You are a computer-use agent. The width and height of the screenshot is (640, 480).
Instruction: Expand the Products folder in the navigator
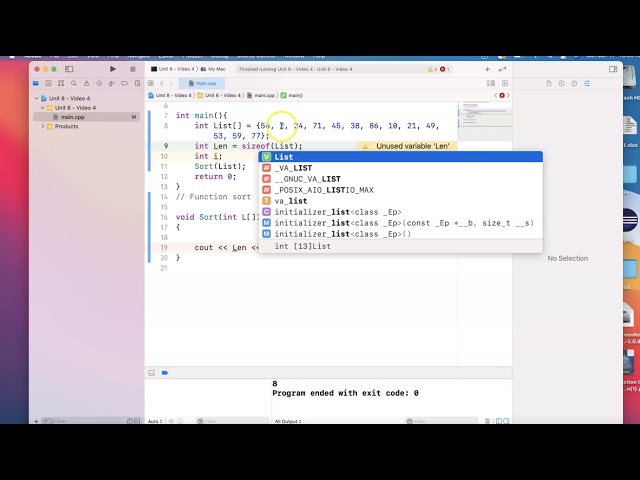[43, 126]
